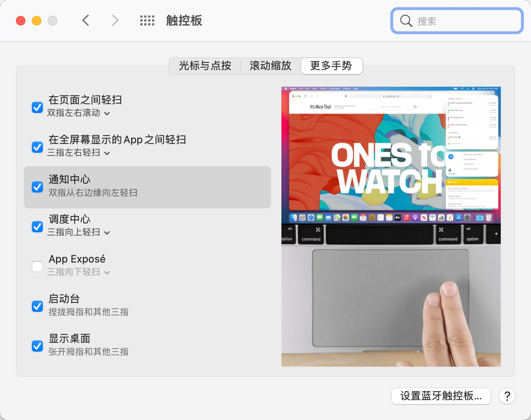531x420 pixels.
Task: Uncheck 在页面之间轻扫 checkbox
Action: coord(37,107)
